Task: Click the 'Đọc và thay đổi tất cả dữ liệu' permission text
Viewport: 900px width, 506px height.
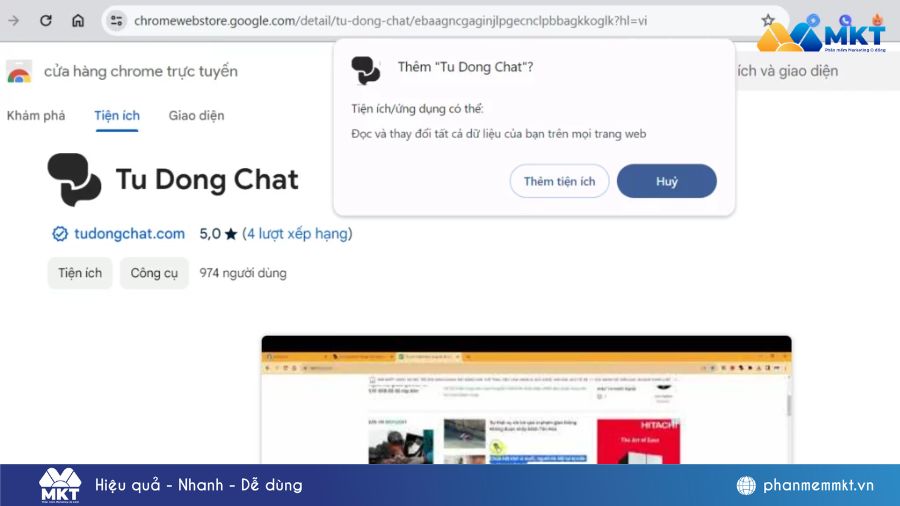Action: pyautogui.click(x=498, y=134)
